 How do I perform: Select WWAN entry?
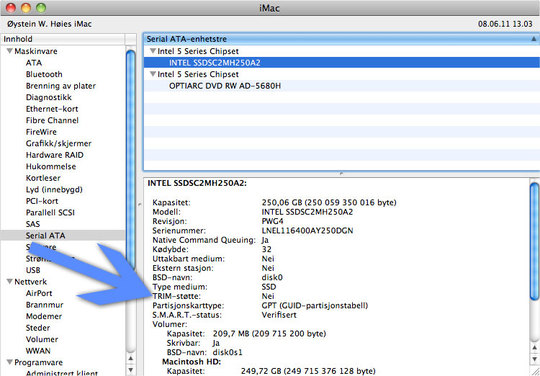pos(38,351)
